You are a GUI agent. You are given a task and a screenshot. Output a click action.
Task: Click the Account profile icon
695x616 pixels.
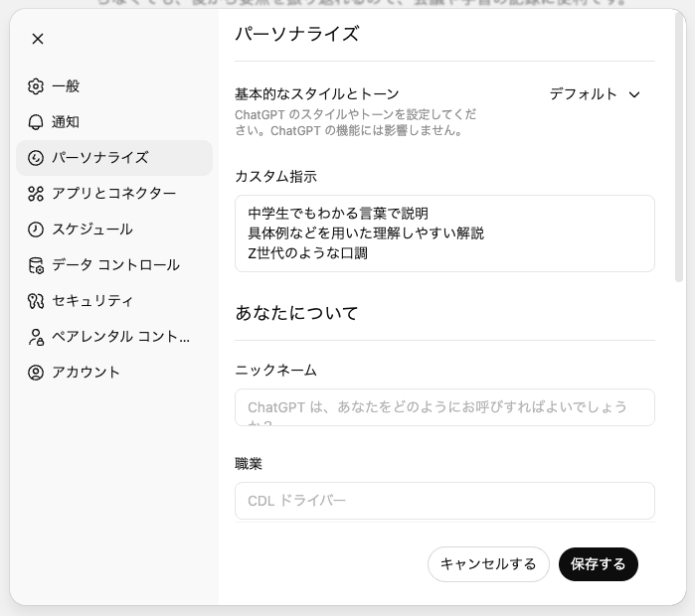click(36, 373)
